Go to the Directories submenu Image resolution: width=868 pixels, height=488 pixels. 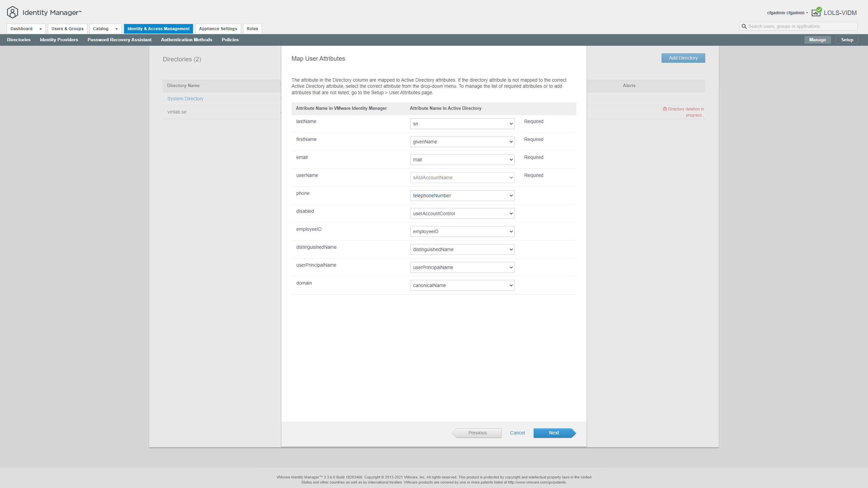pos(19,40)
